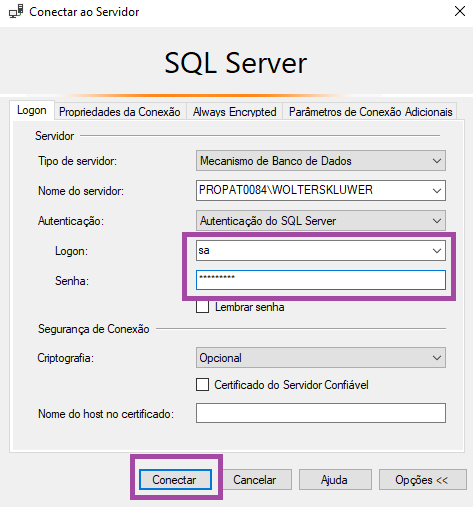Open the Criptografia dropdown
The height and width of the screenshot is (507, 473).
[x=321, y=358]
